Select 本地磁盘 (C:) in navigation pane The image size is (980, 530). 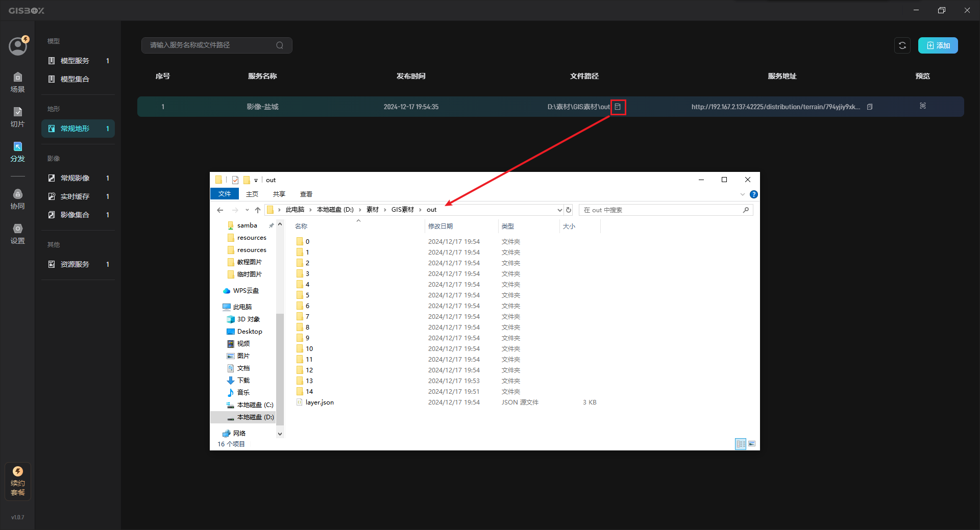click(255, 405)
